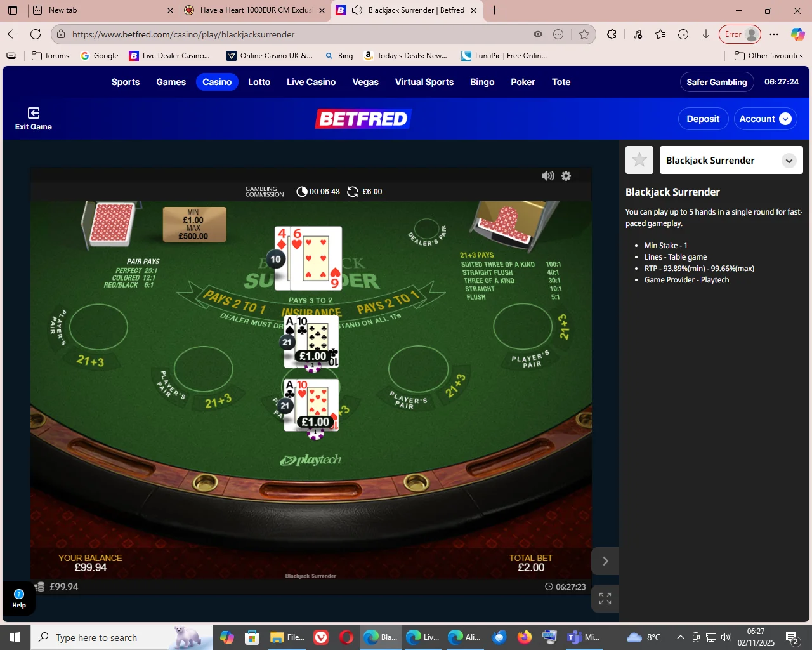Open Virtual Sports

(424, 82)
